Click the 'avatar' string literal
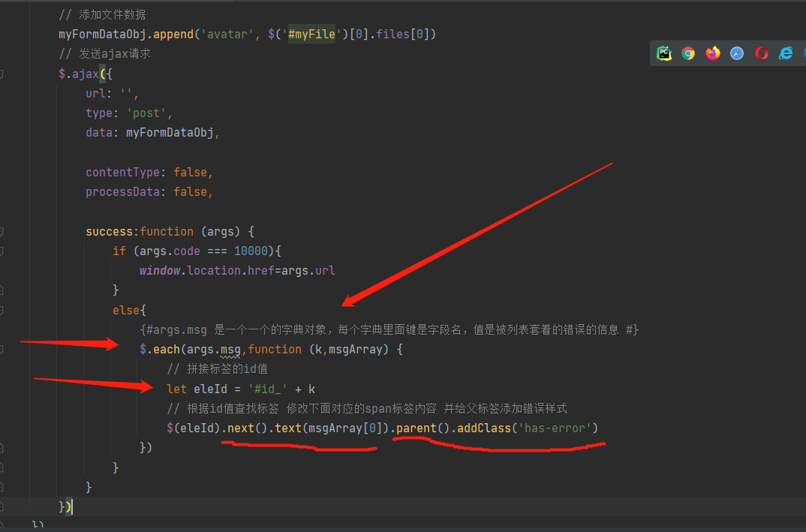This screenshot has width=806, height=532. point(227,35)
